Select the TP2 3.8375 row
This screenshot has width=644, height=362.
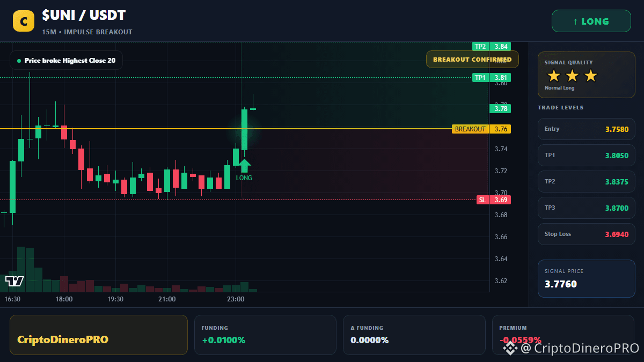point(586,181)
